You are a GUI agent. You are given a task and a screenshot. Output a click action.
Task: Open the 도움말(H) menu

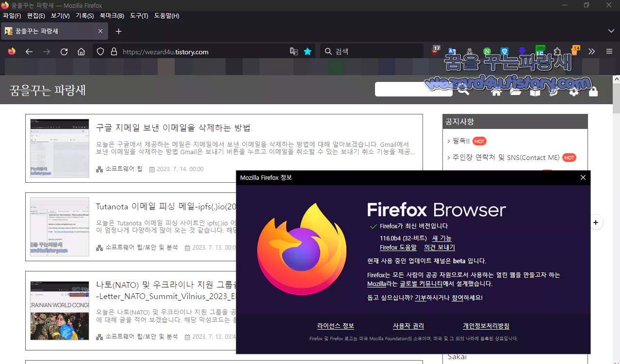point(166,16)
